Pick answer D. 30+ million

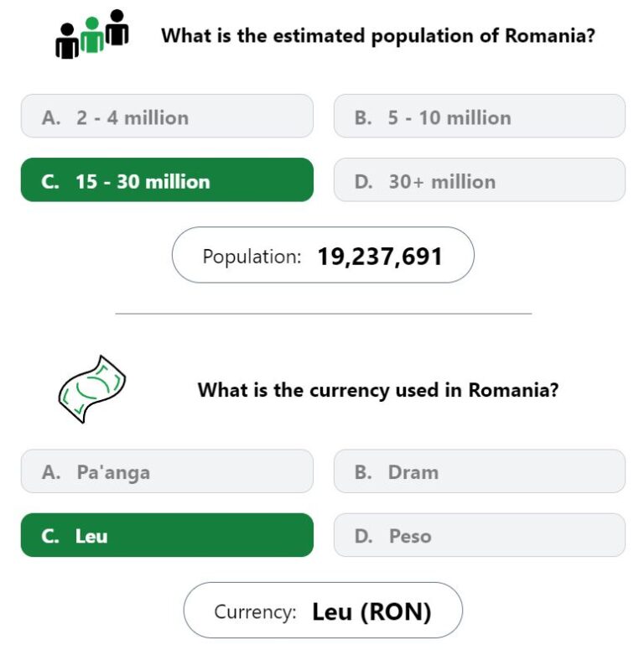tap(480, 180)
